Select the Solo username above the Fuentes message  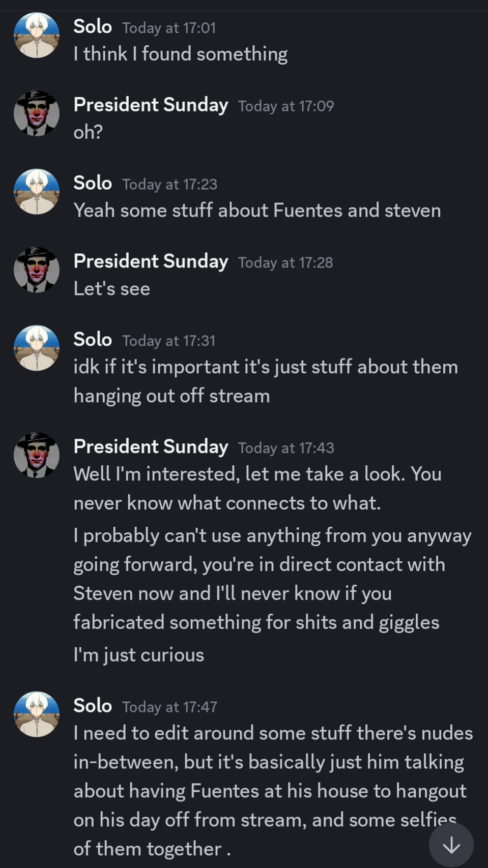(x=93, y=183)
